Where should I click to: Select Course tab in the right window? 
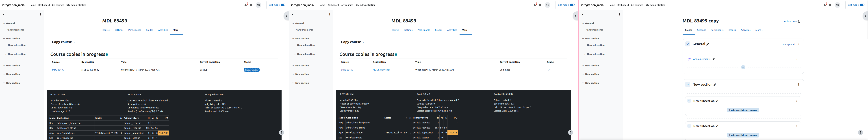click(688, 30)
